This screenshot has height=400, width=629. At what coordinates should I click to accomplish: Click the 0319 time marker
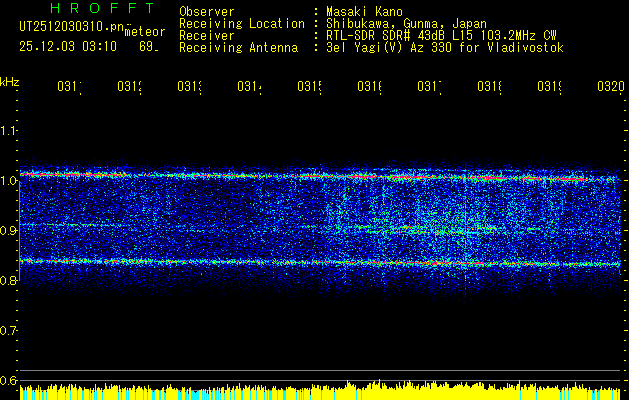click(549, 87)
